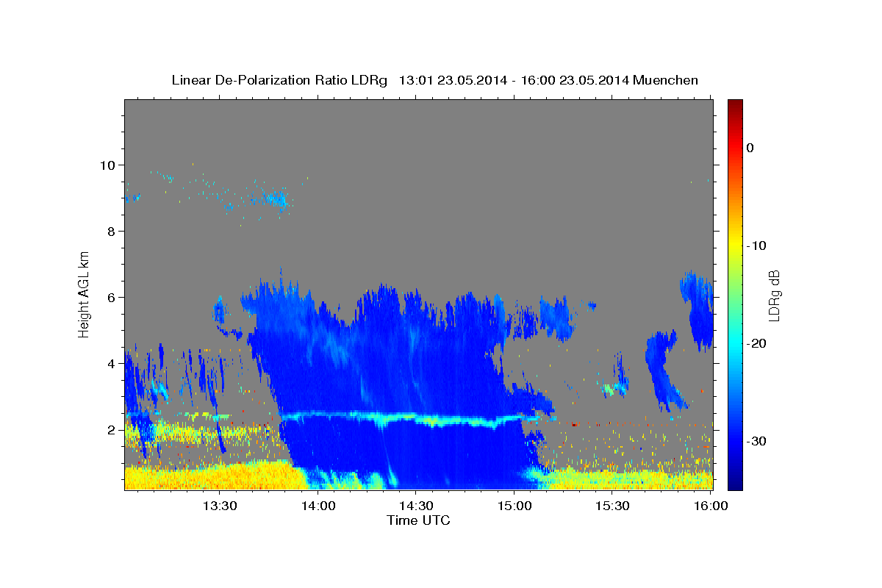Click the 'LDRg dB' colorbar label
This screenshot has height=588, width=882.
(x=773, y=295)
